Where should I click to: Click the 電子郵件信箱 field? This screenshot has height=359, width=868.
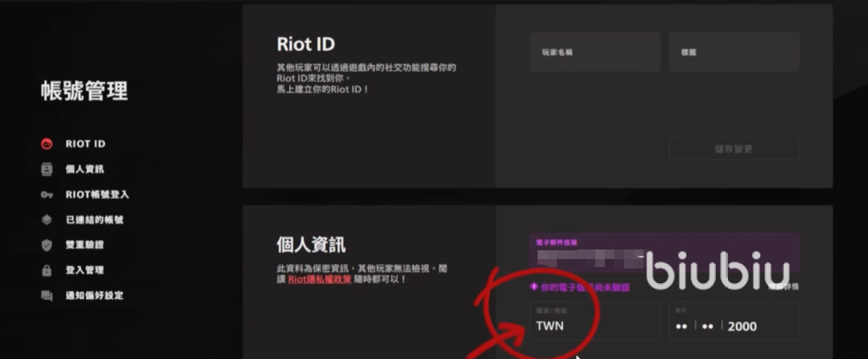[664, 253]
